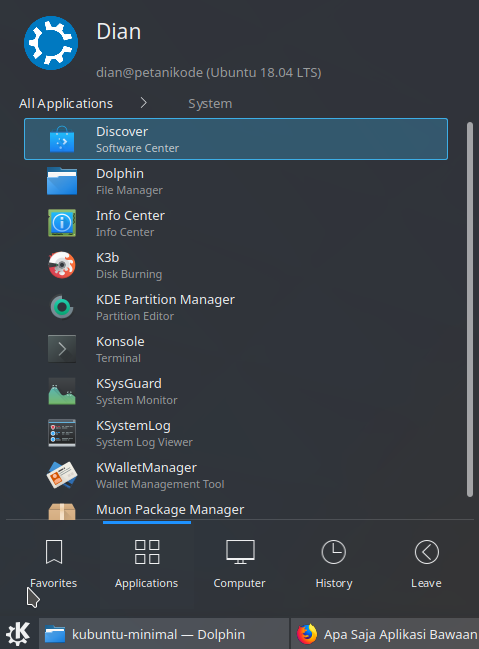Click the breadcrumb chevron arrow
Image resolution: width=479 pixels, height=649 pixels.
[143, 103]
